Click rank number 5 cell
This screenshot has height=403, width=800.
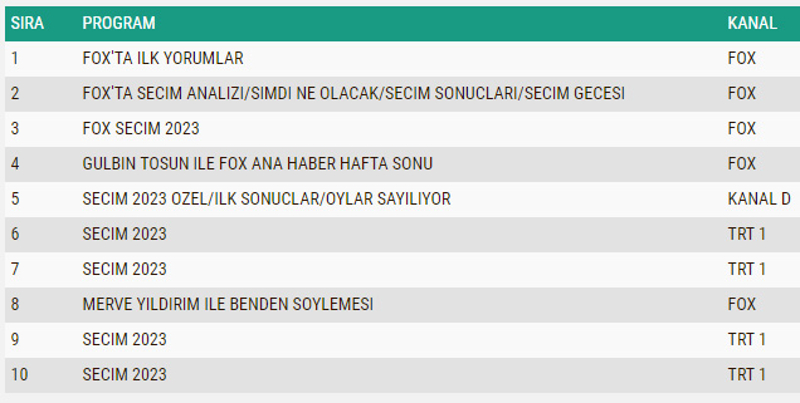click(x=15, y=199)
